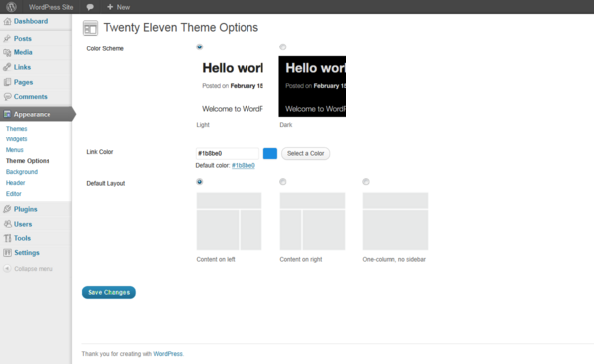Go to Background submenu item

[x=22, y=172]
